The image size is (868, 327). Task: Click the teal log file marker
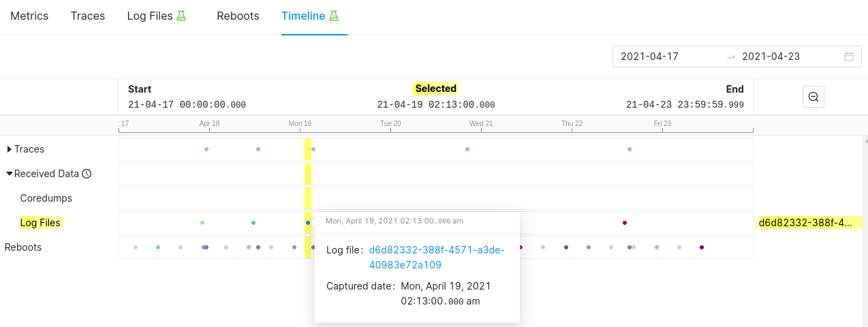tap(253, 223)
